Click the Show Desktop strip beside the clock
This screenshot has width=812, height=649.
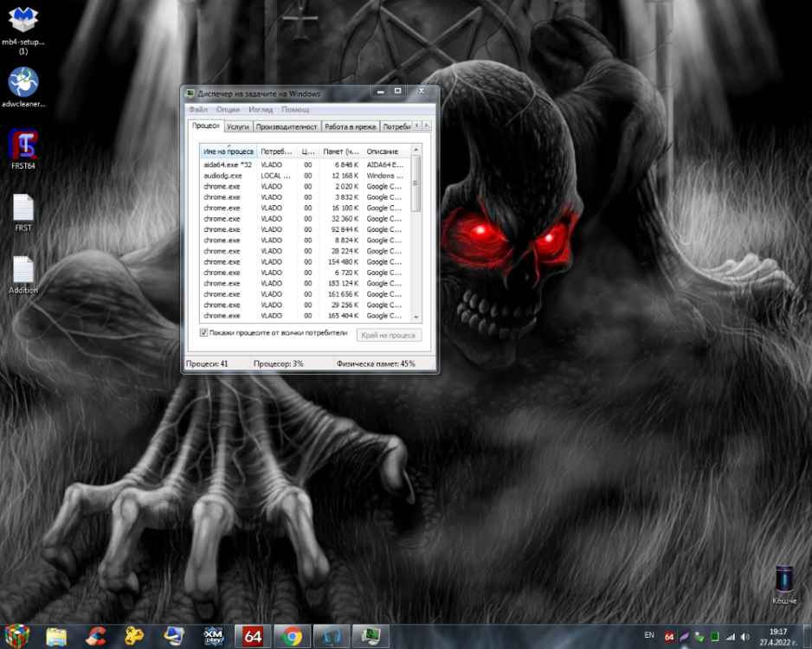(x=808, y=637)
